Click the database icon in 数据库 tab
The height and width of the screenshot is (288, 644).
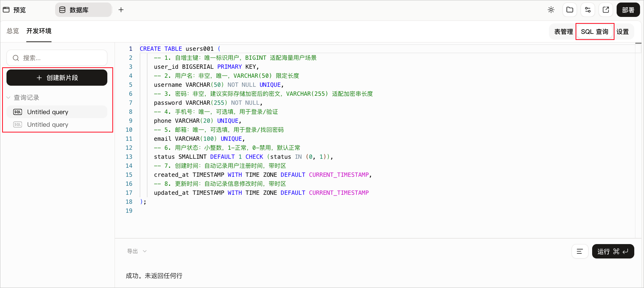click(x=62, y=10)
